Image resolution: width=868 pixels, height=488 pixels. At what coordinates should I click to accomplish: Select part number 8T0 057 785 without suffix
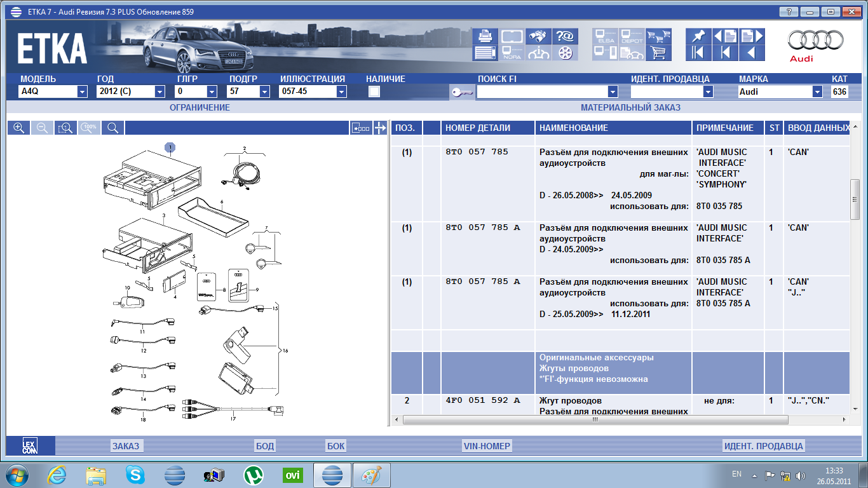tap(477, 152)
